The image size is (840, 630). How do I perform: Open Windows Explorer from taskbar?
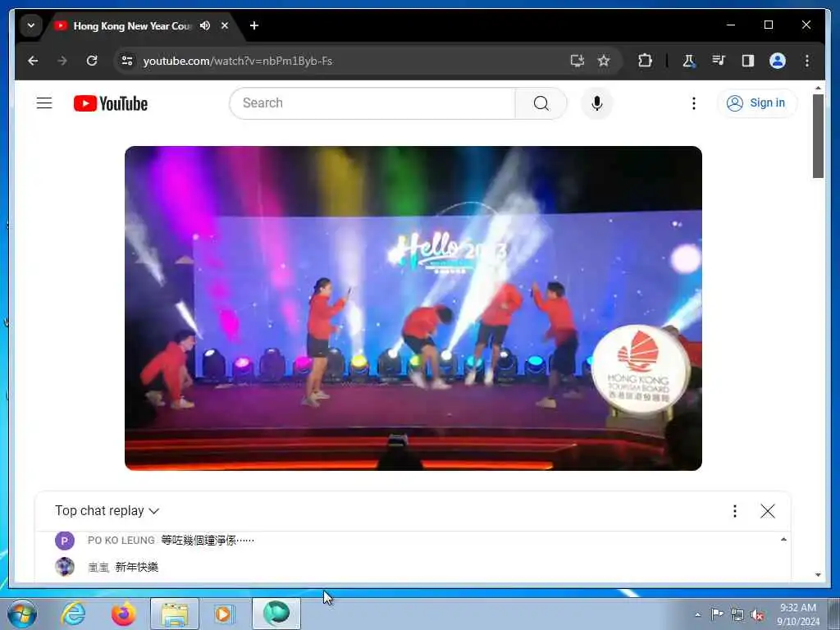click(x=175, y=614)
